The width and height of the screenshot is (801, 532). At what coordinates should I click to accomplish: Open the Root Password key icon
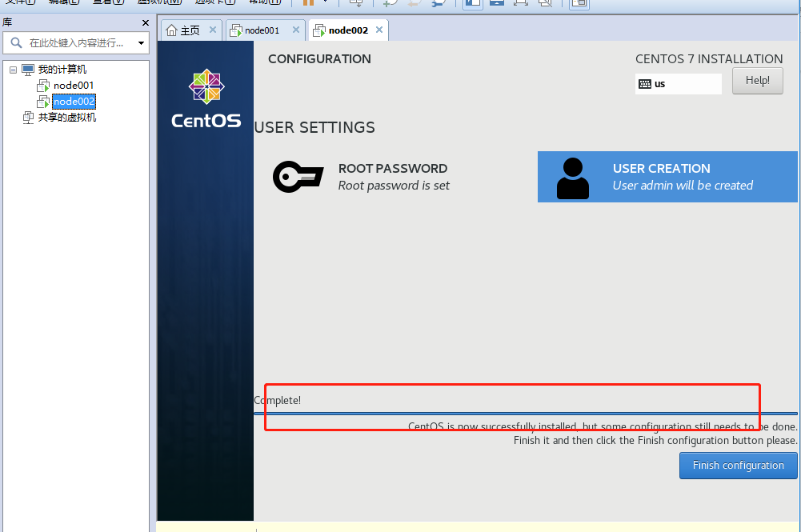click(x=298, y=177)
